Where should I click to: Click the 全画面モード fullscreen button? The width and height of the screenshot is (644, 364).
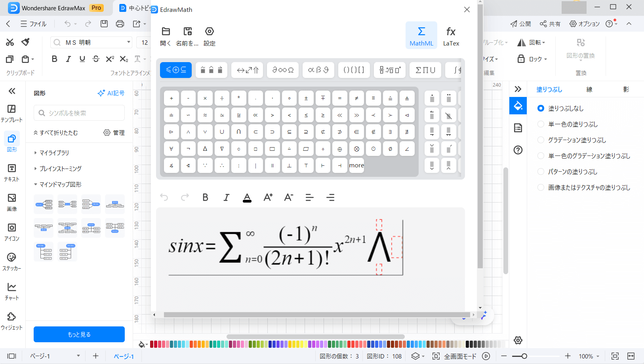pyautogui.click(x=455, y=356)
